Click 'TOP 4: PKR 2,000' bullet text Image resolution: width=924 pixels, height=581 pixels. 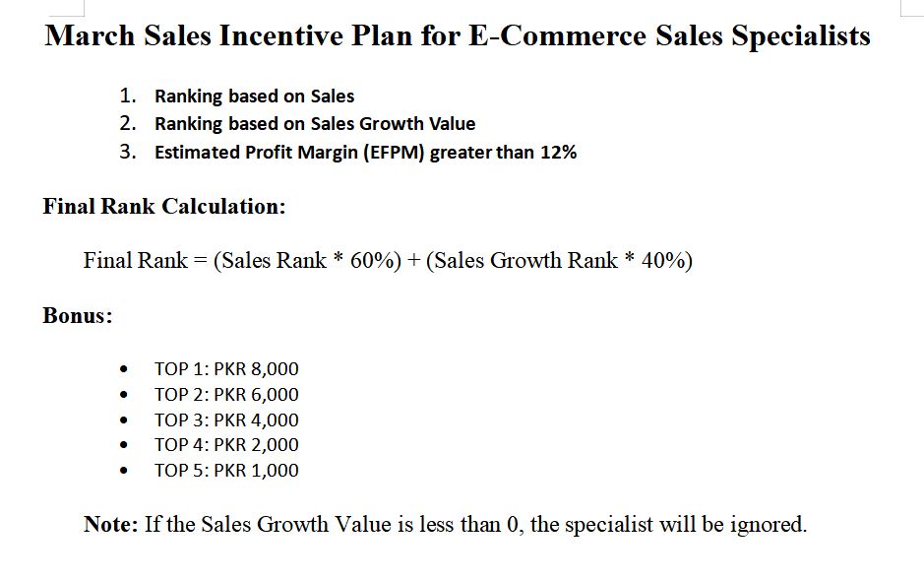point(226,445)
